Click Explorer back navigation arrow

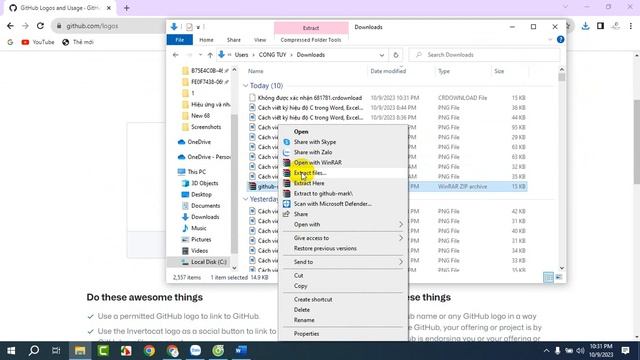pyautogui.click(x=176, y=55)
